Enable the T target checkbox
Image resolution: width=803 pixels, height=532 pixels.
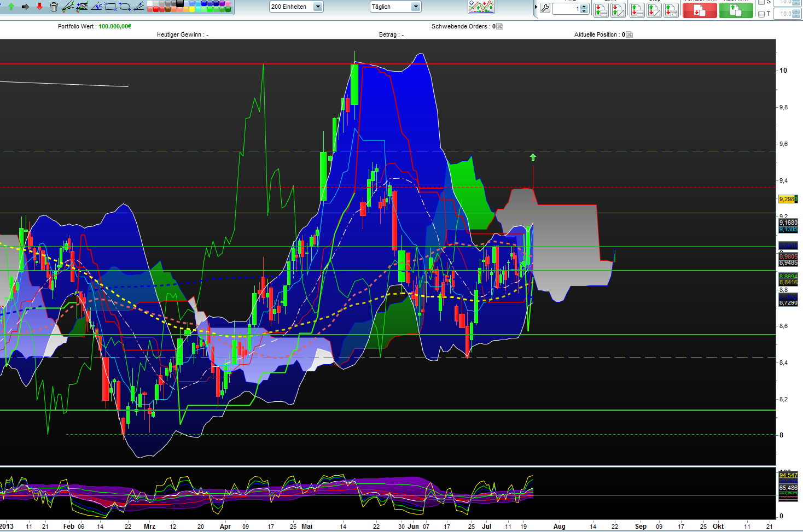tap(761, 14)
